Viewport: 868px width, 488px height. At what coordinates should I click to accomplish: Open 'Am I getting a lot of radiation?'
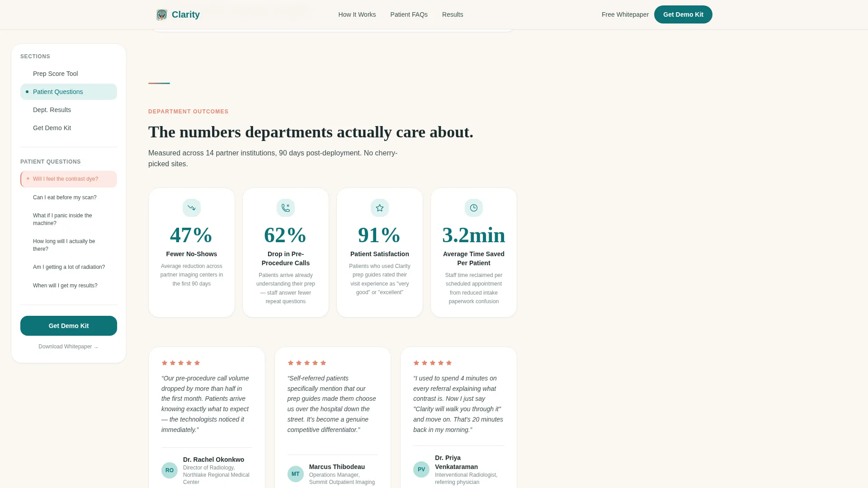coord(69,267)
